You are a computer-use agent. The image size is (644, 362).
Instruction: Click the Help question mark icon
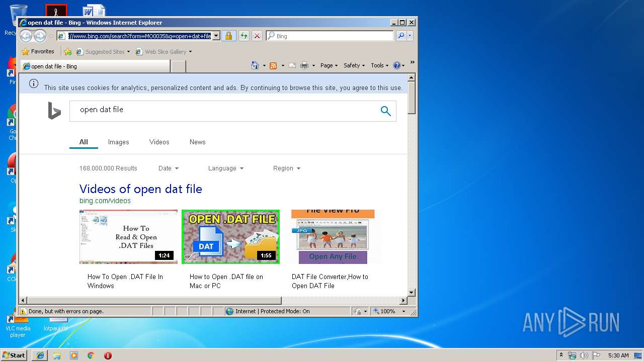click(396, 65)
